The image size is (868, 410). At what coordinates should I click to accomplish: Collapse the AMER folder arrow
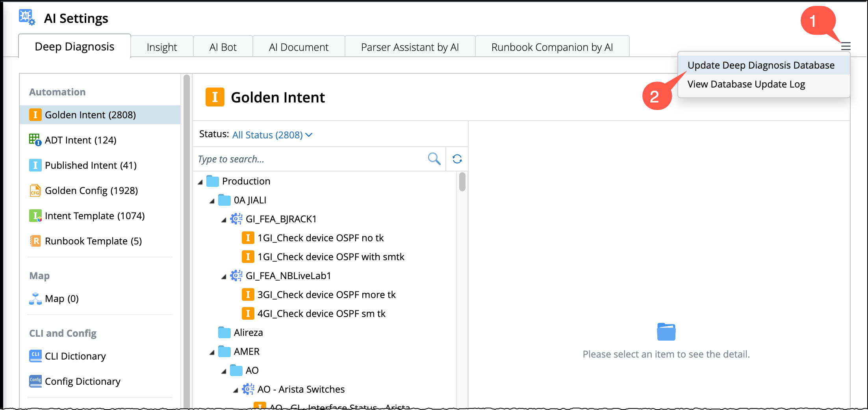(212, 352)
